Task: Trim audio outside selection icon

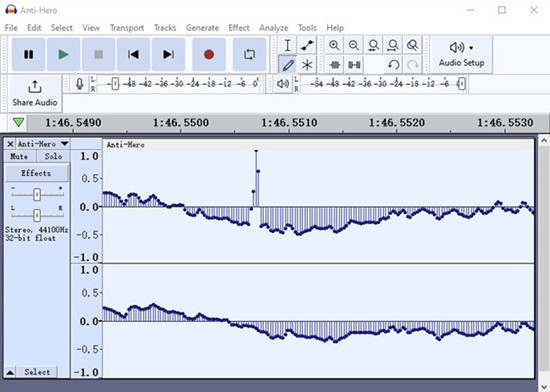Action: tap(334, 65)
